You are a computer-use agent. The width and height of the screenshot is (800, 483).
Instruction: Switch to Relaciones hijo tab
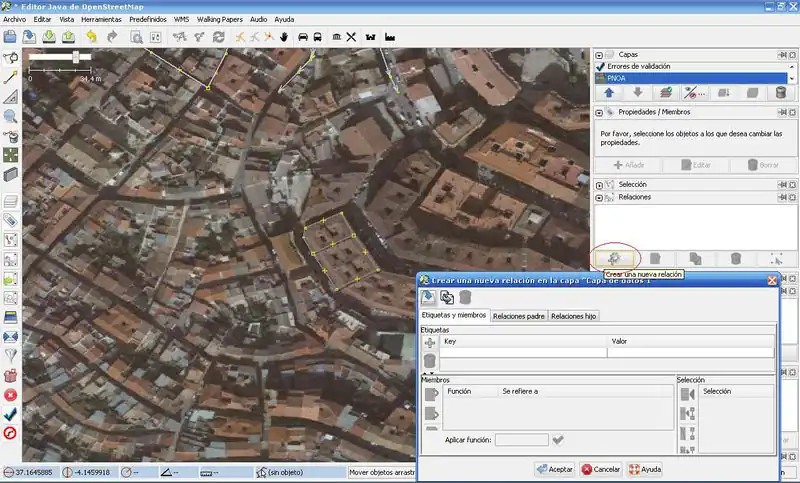pyautogui.click(x=573, y=316)
